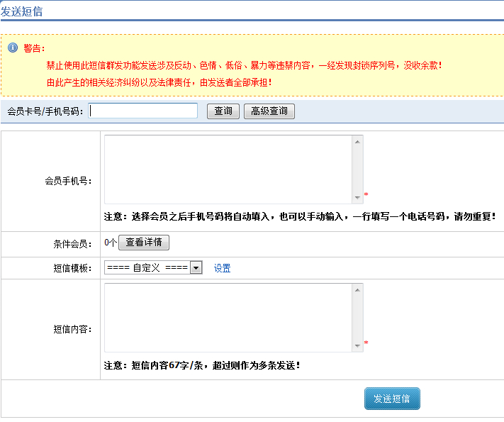Open 高级查询 advanced search

[x=269, y=111]
